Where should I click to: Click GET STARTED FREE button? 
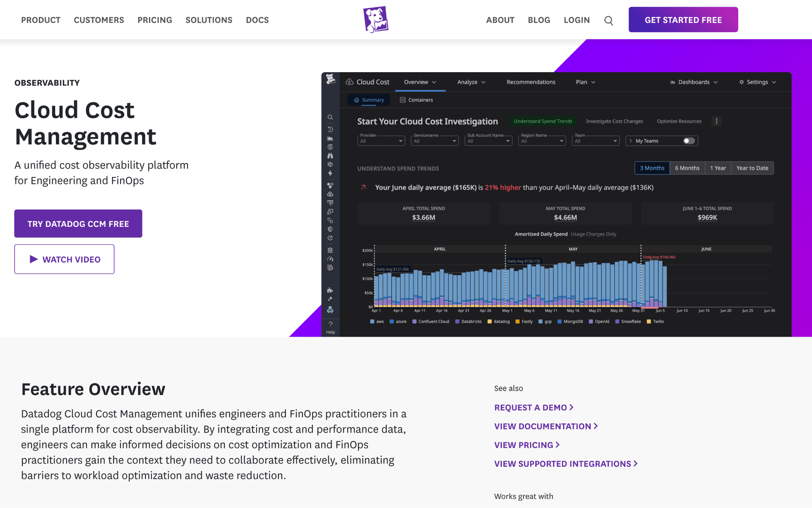(683, 19)
